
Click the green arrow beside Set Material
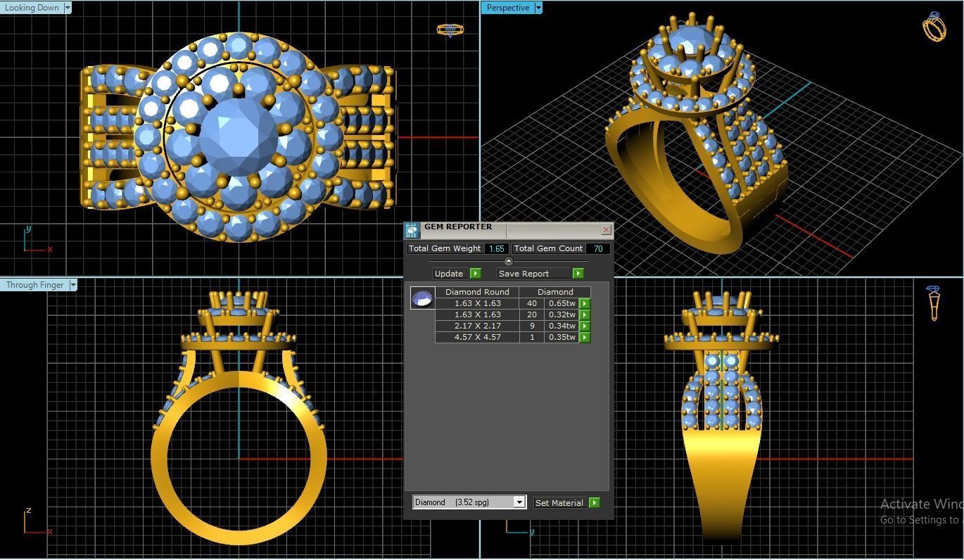594,502
